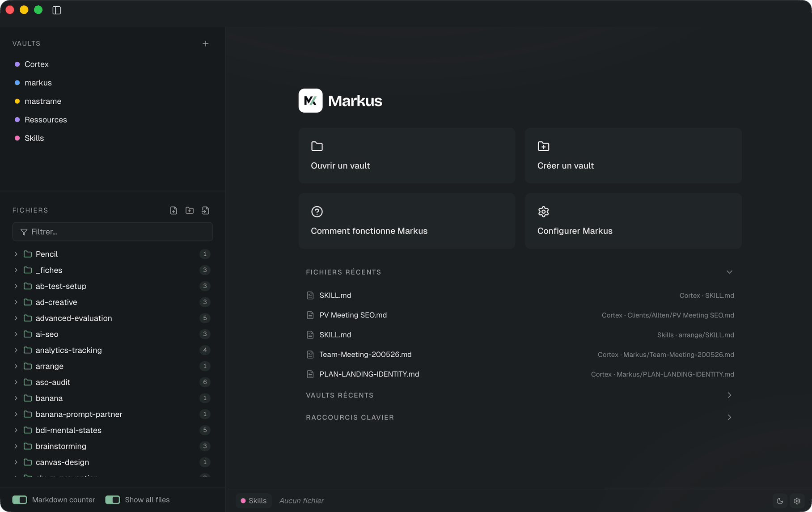
Task: Click the PLAN-LANDING-IDENTITY.md file icon
Action: [310, 374]
